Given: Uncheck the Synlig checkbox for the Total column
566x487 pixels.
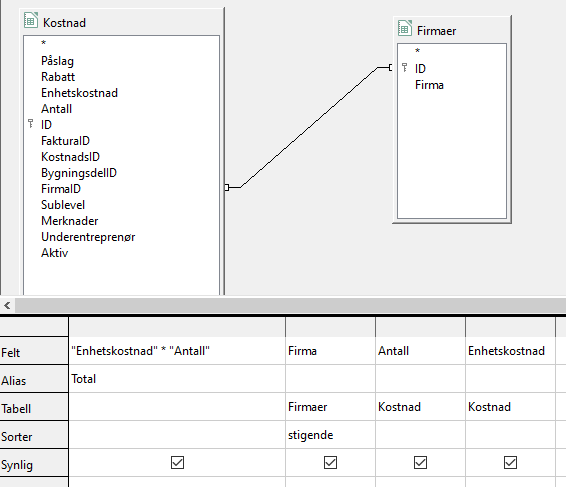Looking at the screenshot, I should [177, 462].
